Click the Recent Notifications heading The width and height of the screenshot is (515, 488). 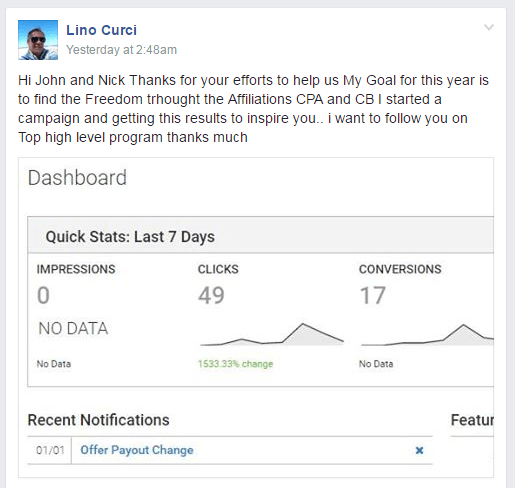coord(98,420)
